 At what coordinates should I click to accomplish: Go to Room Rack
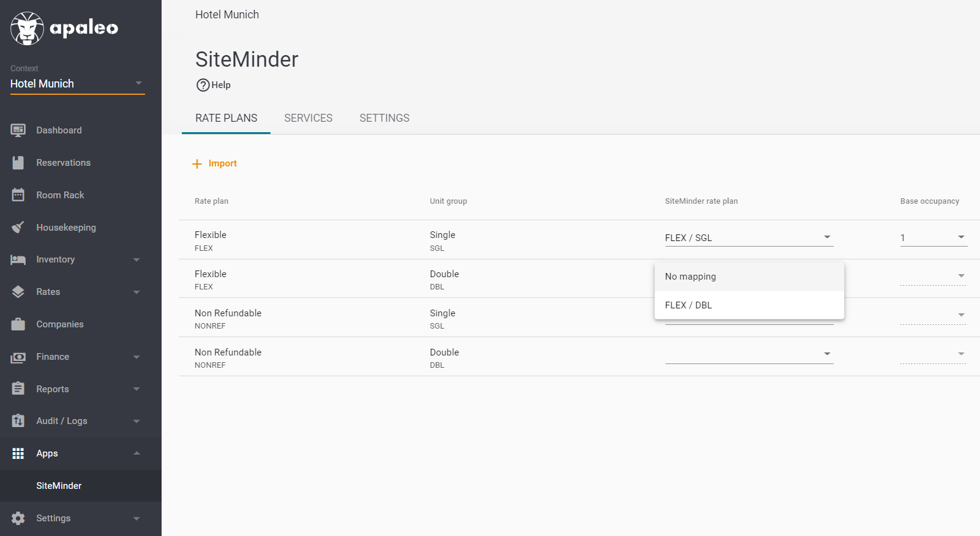click(61, 195)
